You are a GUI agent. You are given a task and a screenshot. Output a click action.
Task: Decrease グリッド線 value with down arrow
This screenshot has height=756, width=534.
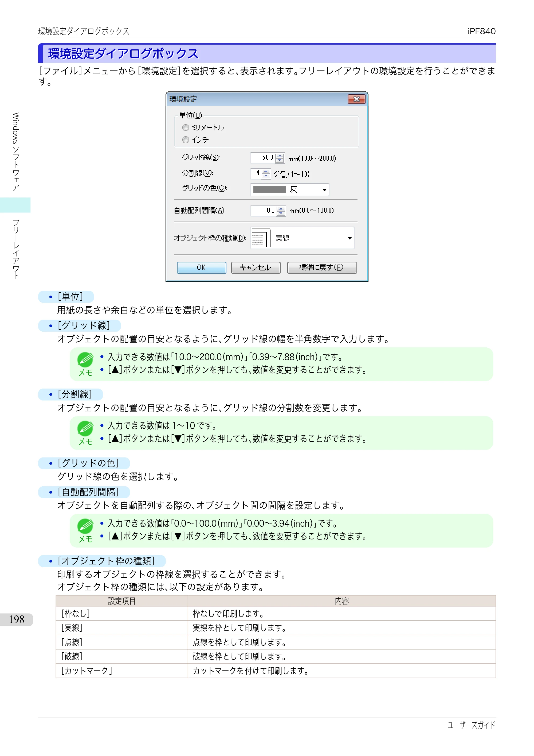[280, 160]
